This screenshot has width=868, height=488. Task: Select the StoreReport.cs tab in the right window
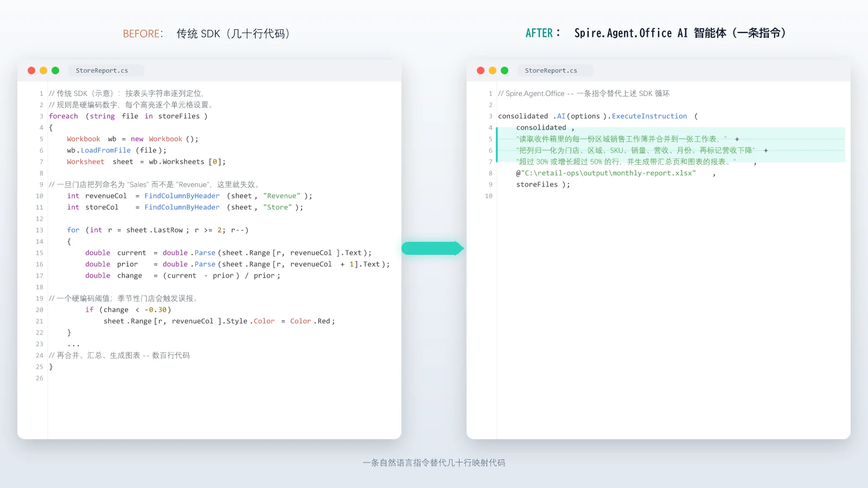coord(555,70)
